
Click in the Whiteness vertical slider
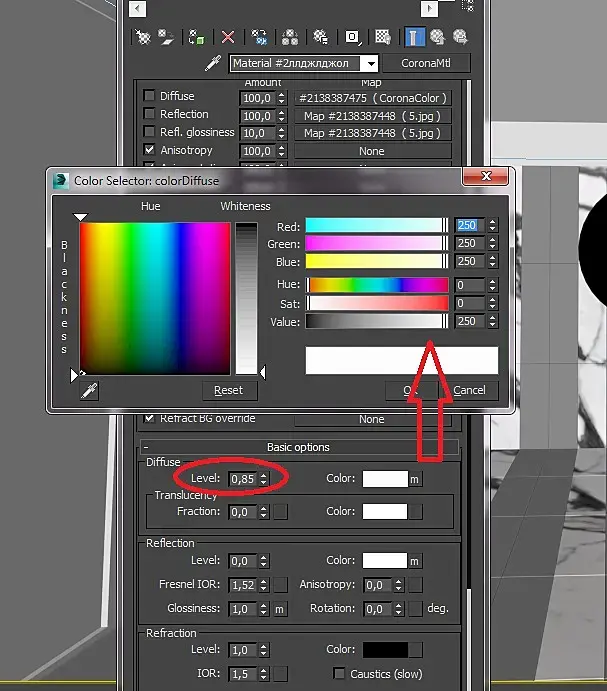click(x=246, y=298)
